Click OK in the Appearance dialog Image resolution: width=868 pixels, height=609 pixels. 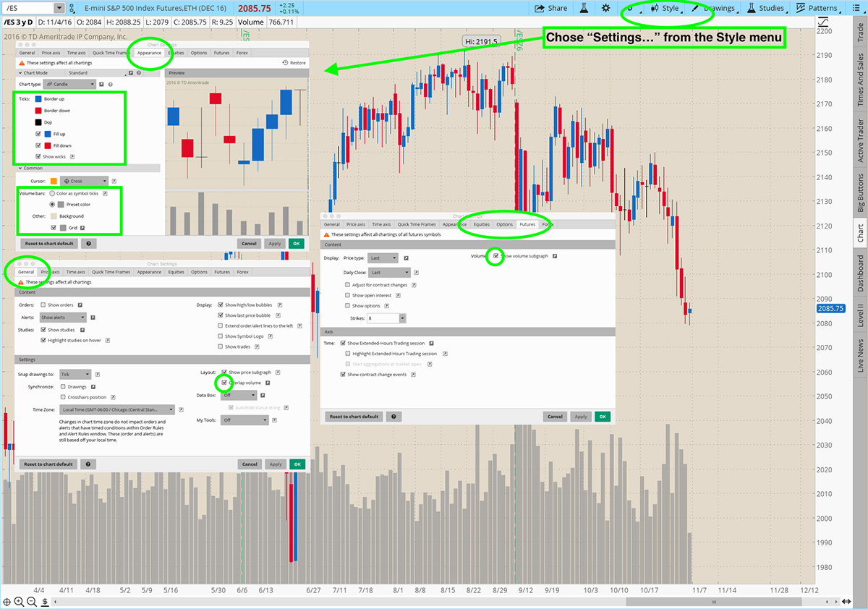[297, 244]
